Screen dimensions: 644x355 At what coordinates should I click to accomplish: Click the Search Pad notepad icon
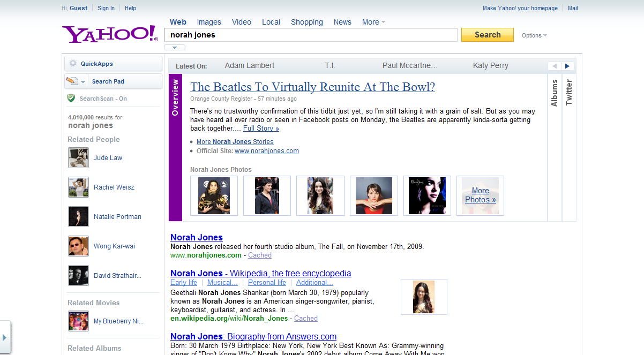pos(72,81)
